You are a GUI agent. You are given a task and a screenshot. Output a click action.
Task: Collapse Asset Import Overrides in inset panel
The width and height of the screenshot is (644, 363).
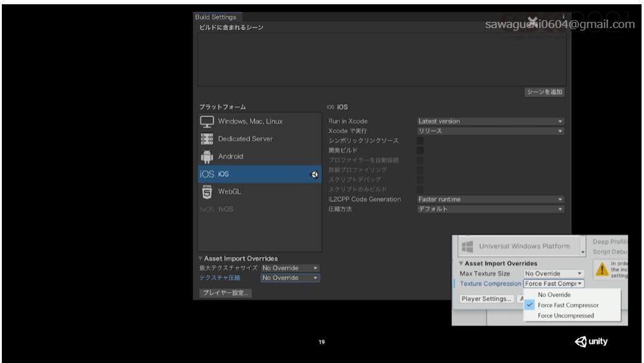[461, 264]
